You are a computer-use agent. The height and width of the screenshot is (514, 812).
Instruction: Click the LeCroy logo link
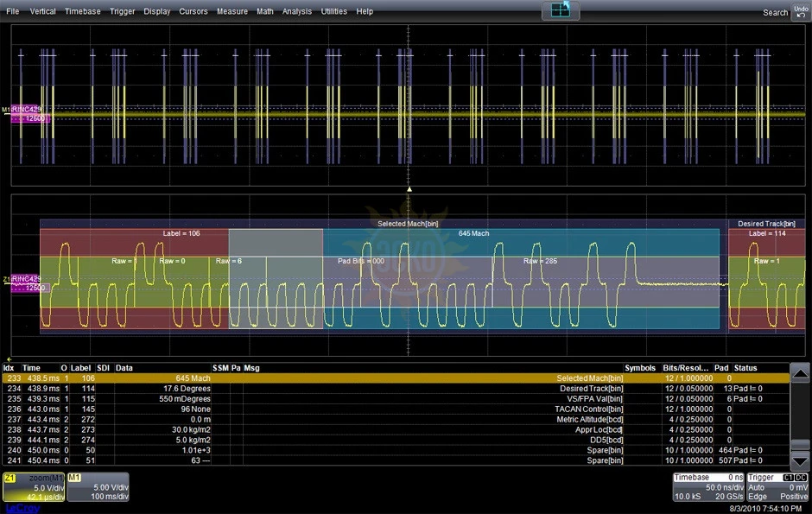(x=22, y=508)
